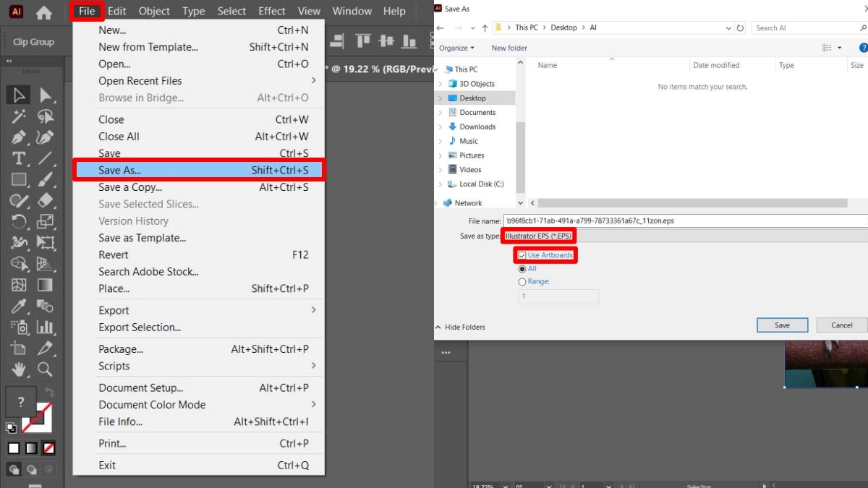Viewport: 868px width, 488px height.
Task: Select the Range radio button
Action: [522, 282]
